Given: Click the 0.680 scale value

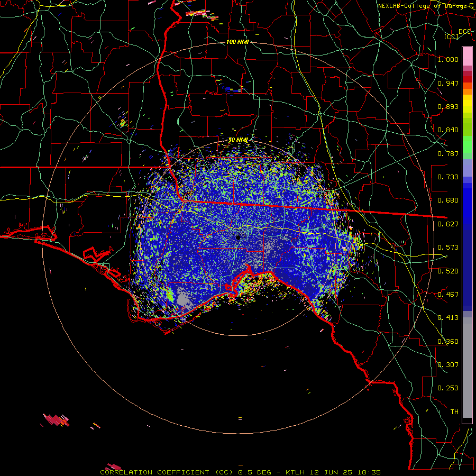Looking at the screenshot, I should [448, 200].
